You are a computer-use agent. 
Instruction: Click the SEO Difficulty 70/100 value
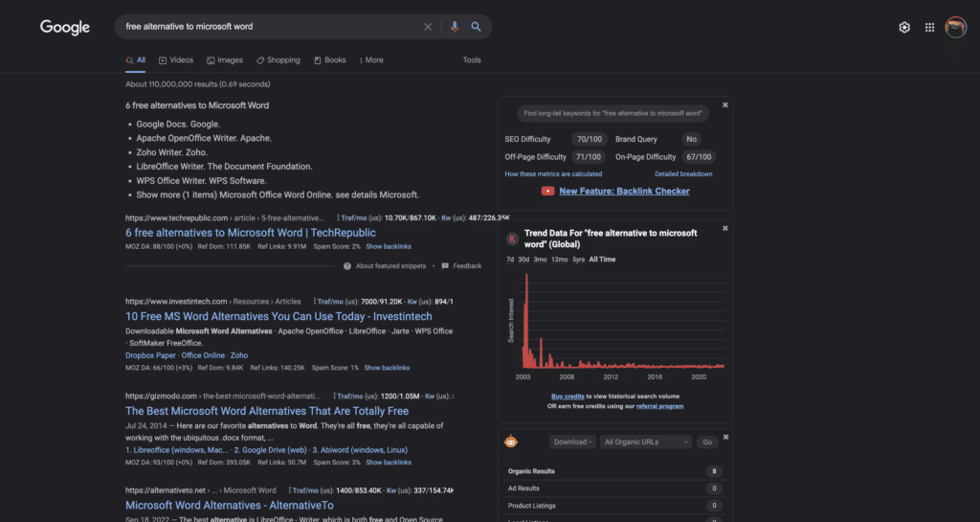click(590, 140)
